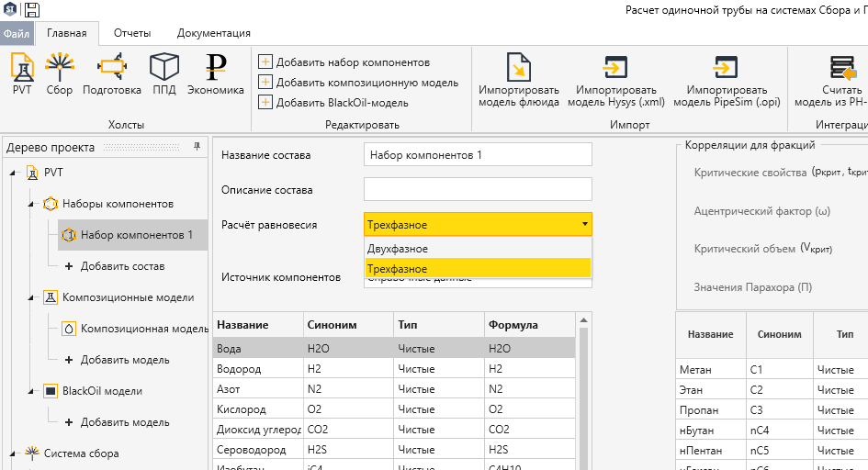Click plus icon for Добавить композиционную модель
The width and height of the screenshot is (868, 470).
point(265,83)
